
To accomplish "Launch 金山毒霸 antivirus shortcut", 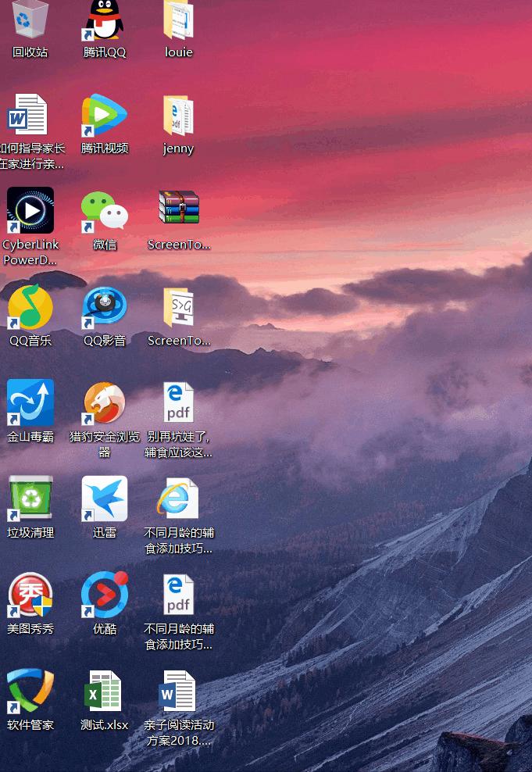I will [x=30, y=403].
